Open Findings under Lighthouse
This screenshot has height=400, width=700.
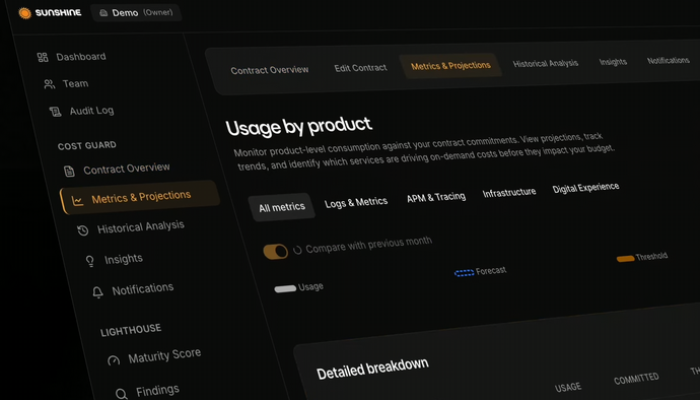pos(158,391)
